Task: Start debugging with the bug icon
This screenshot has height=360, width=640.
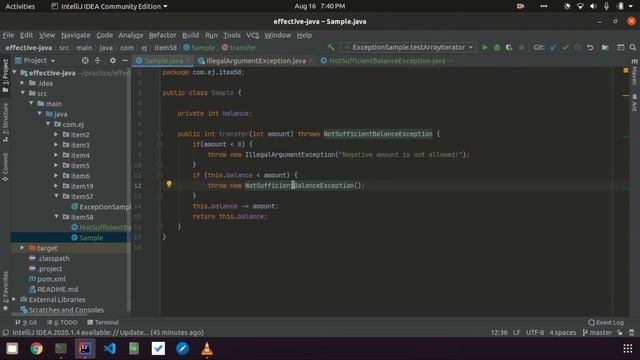Action: [x=497, y=47]
